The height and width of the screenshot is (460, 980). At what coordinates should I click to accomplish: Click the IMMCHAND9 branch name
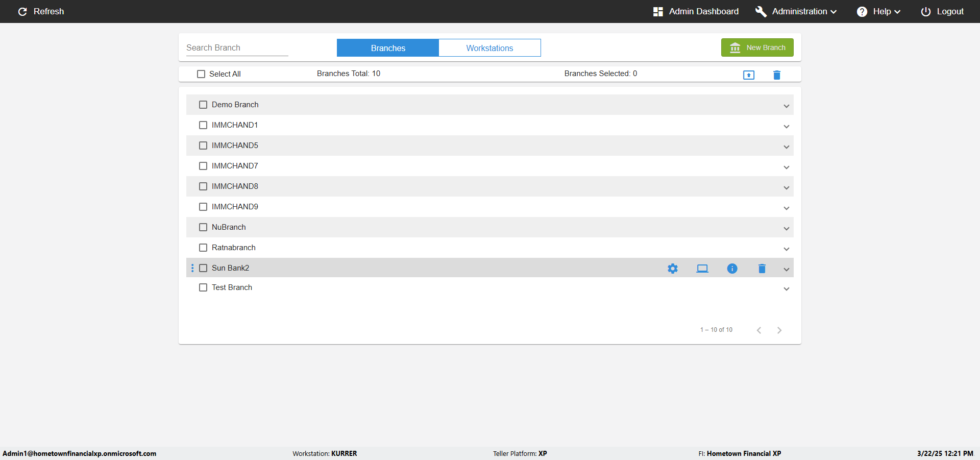click(x=235, y=207)
